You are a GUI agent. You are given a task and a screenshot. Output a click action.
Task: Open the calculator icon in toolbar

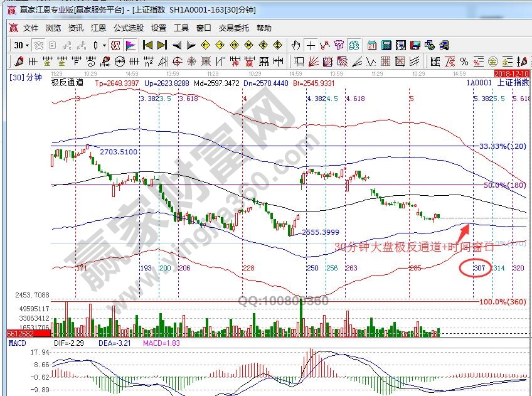pos(386,45)
